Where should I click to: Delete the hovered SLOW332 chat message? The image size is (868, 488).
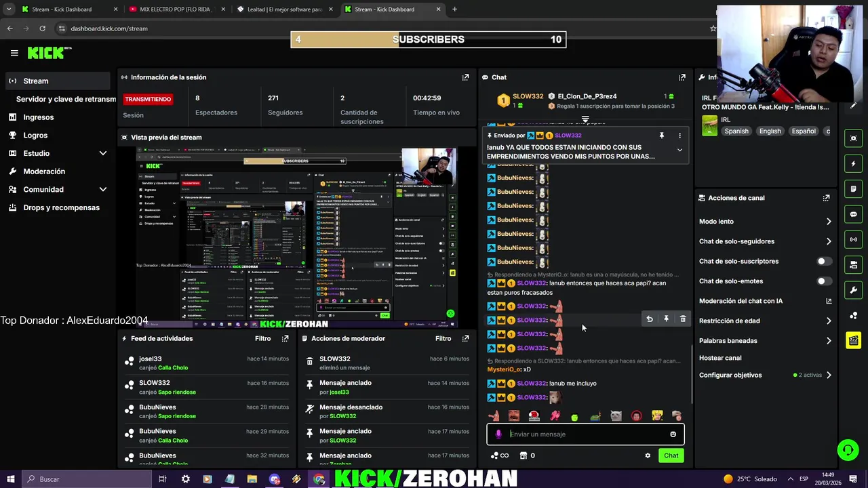683,319
